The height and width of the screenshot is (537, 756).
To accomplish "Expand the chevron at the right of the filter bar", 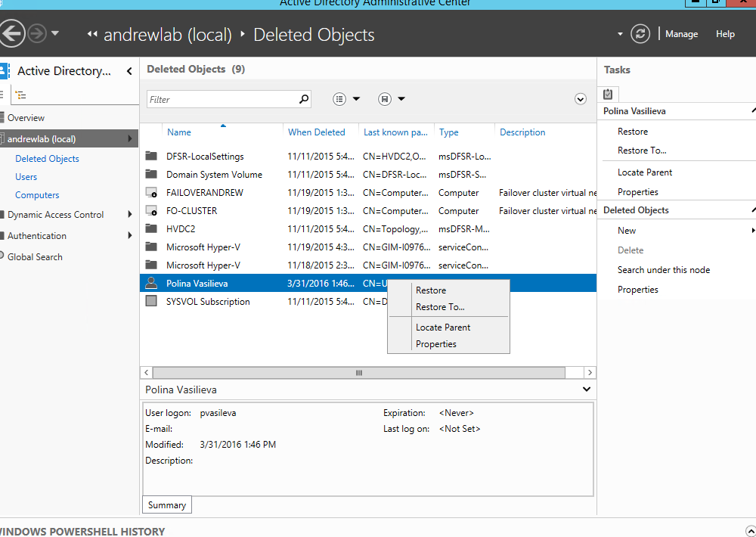I will click(581, 98).
